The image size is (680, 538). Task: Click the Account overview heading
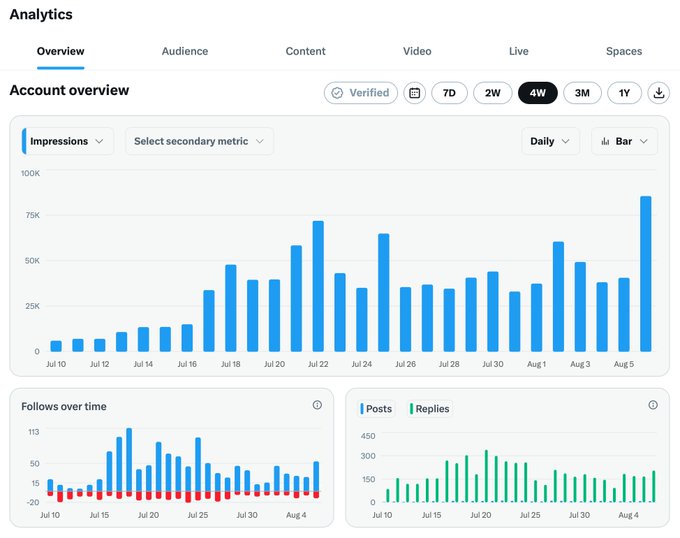coord(69,90)
